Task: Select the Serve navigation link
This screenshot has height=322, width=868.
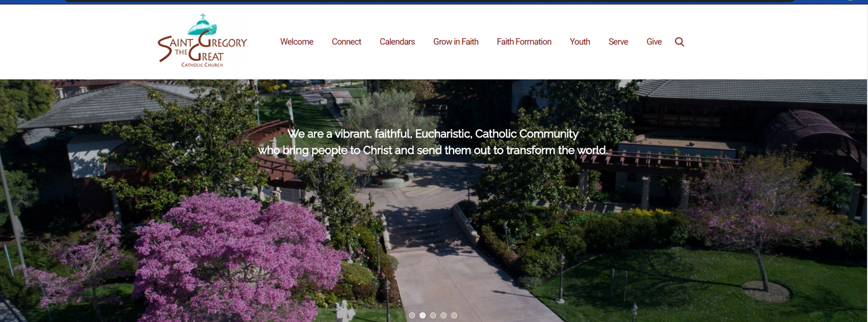Action: (618, 42)
